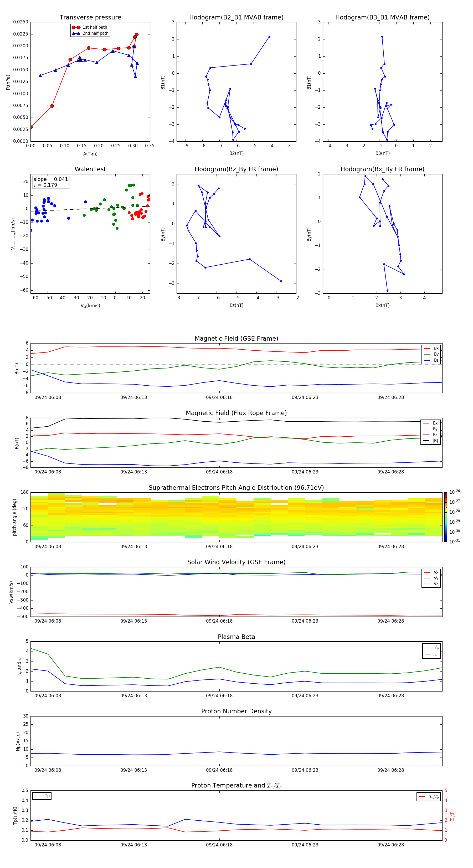The width and height of the screenshot is (473, 868).
Task: Select the "V_A(km/s)" x-axis label
Action: coord(90,306)
